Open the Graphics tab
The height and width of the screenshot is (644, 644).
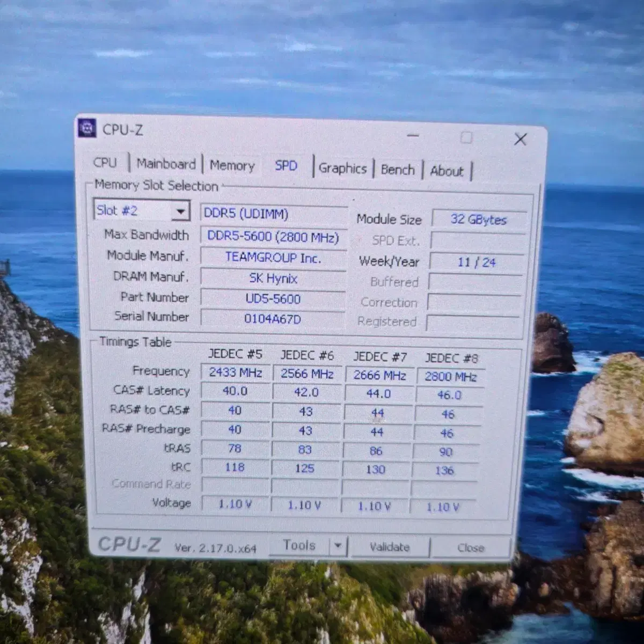tap(342, 169)
